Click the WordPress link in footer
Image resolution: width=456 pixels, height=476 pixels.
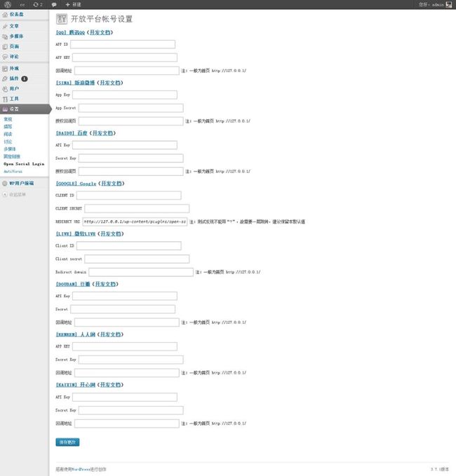pyautogui.click(x=81, y=470)
